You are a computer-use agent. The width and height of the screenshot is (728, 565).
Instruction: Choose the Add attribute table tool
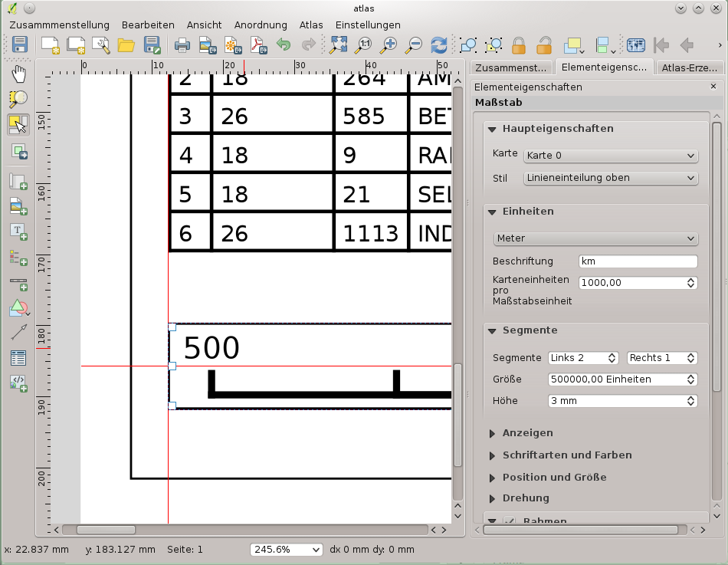point(18,358)
